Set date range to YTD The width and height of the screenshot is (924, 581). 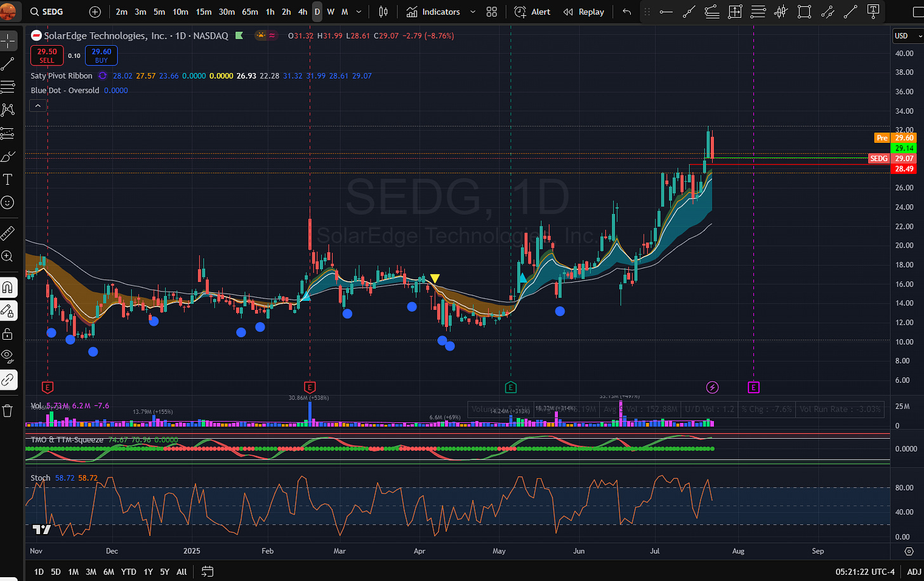tap(129, 571)
